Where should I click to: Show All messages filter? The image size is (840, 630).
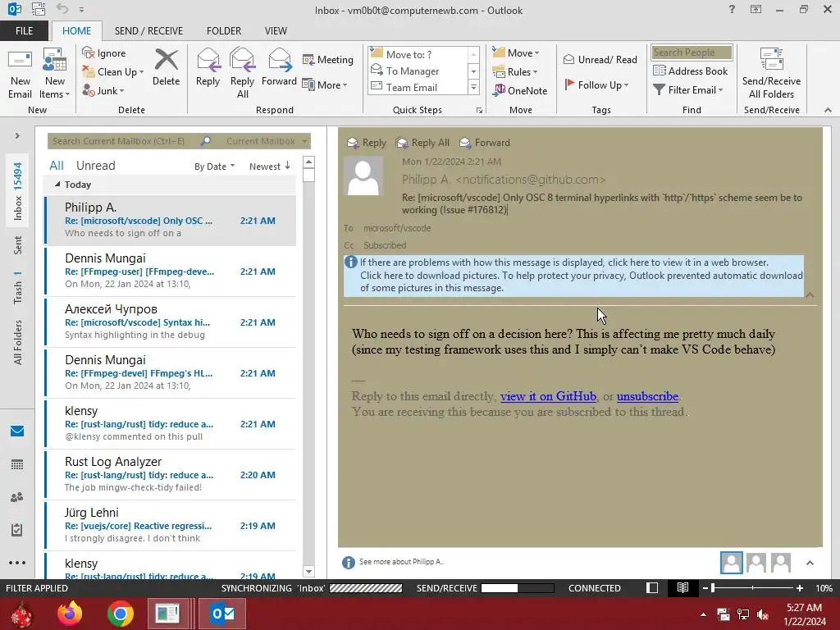pos(57,166)
